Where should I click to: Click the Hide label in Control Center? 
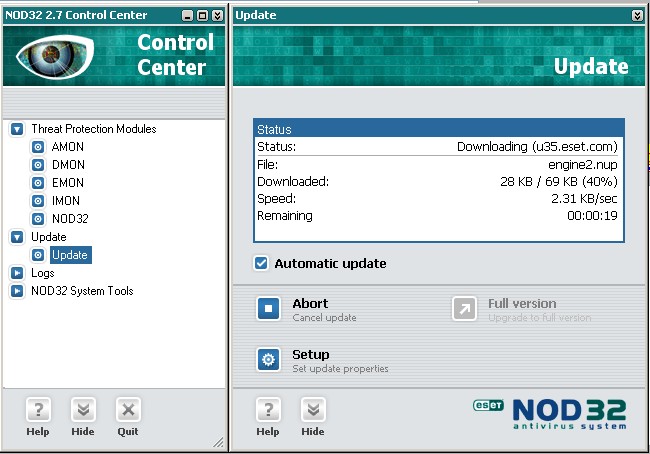tap(83, 432)
